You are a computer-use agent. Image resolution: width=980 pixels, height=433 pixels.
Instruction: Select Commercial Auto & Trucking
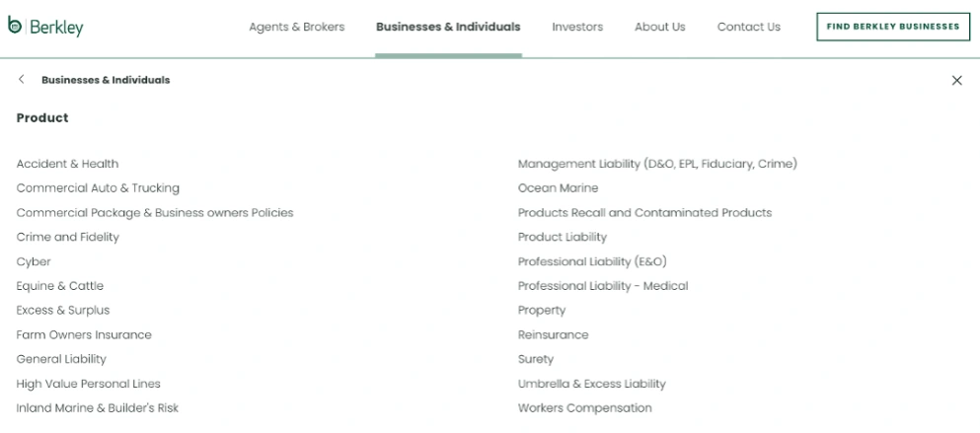click(98, 188)
